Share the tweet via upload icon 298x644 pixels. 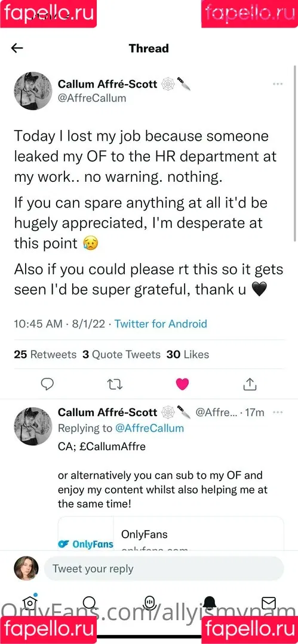point(250,383)
